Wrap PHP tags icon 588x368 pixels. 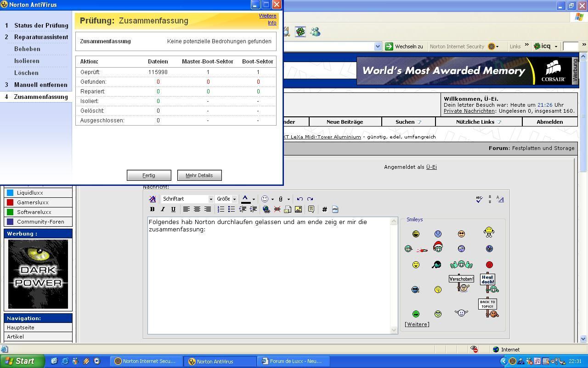(x=335, y=209)
